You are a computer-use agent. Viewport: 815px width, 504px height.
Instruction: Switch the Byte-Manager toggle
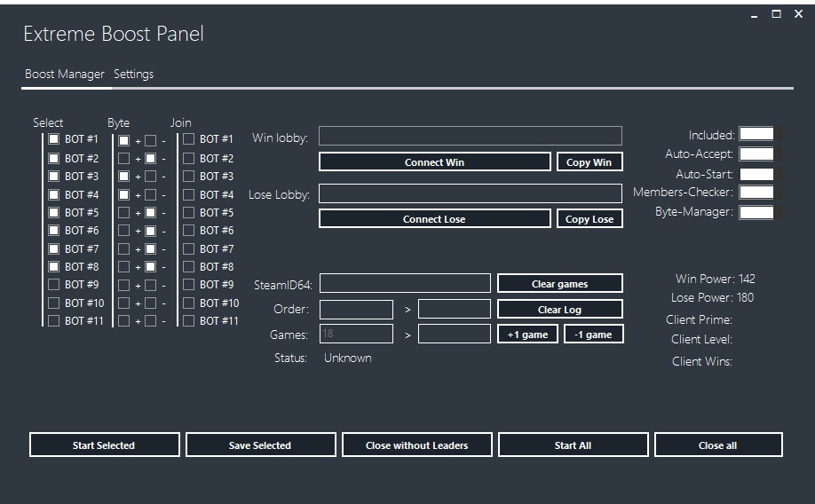[x=756, y=213]
